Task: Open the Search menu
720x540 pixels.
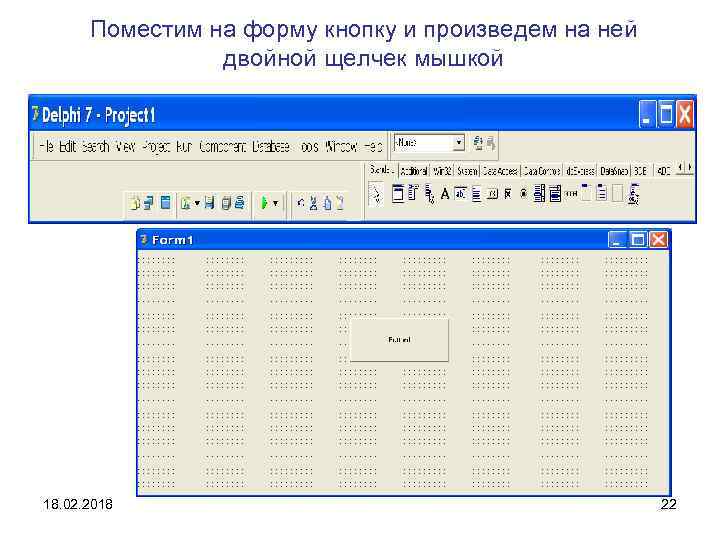Action: (96, 146)
